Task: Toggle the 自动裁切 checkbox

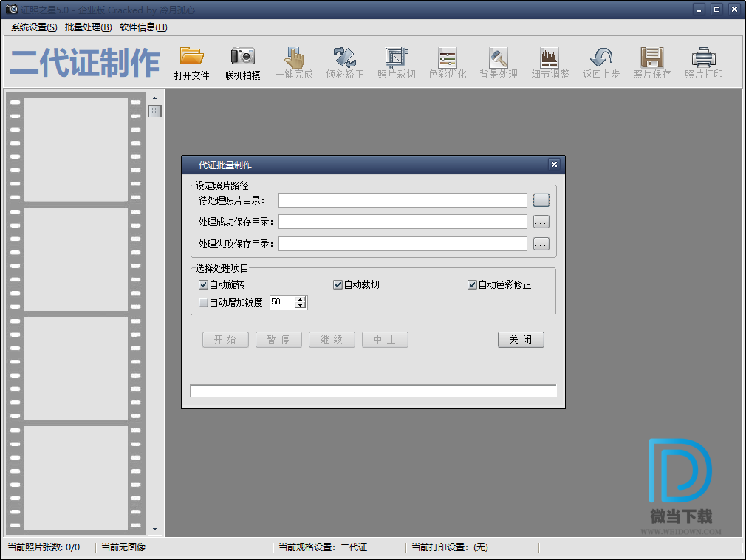Action: (338, 284)
